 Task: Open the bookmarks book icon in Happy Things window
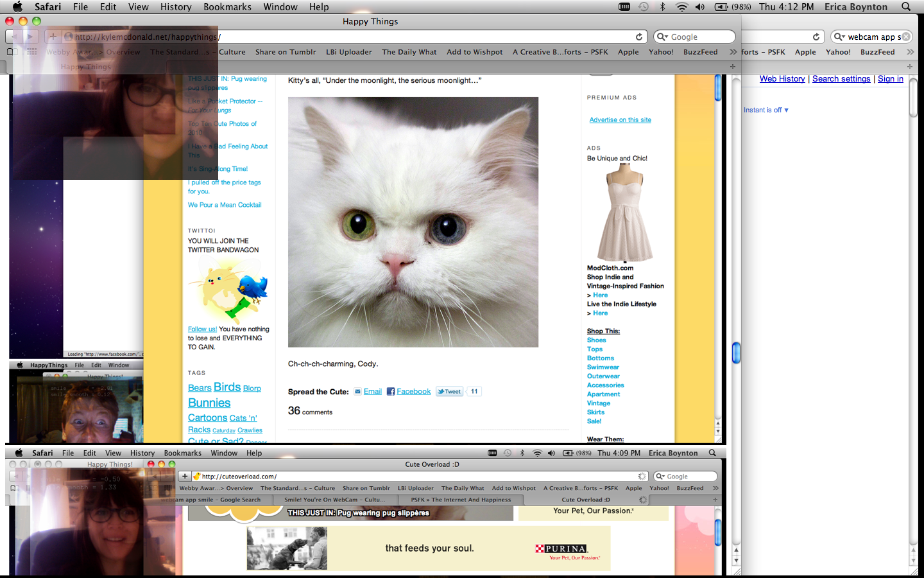point(12,52)
